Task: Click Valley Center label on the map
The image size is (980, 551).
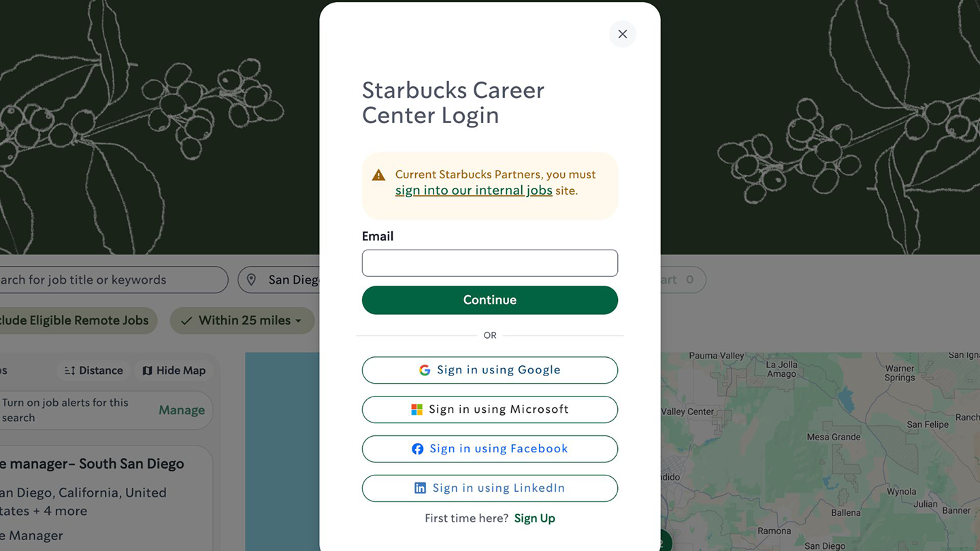Action: [688, 412]
